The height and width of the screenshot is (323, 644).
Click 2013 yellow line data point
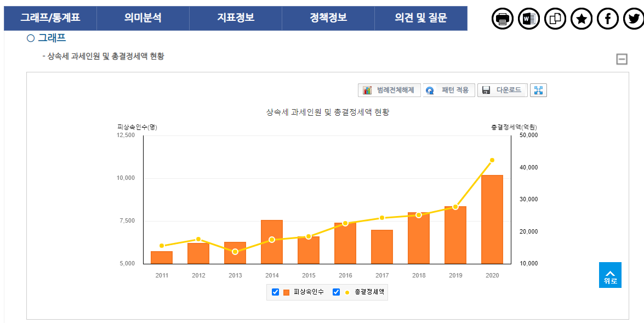point(235,252)
